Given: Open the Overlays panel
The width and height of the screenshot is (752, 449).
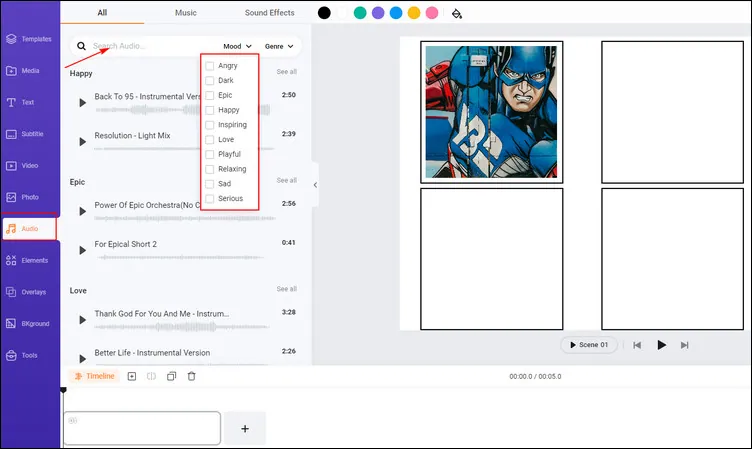Looking at the screenshot, I should coord(26,292).
